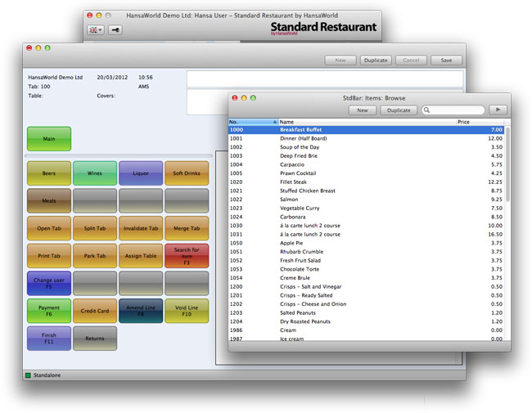The width and height of the screenshot is (532, 413).
Task: Select the Cream item row
Action: coord(367,330)
